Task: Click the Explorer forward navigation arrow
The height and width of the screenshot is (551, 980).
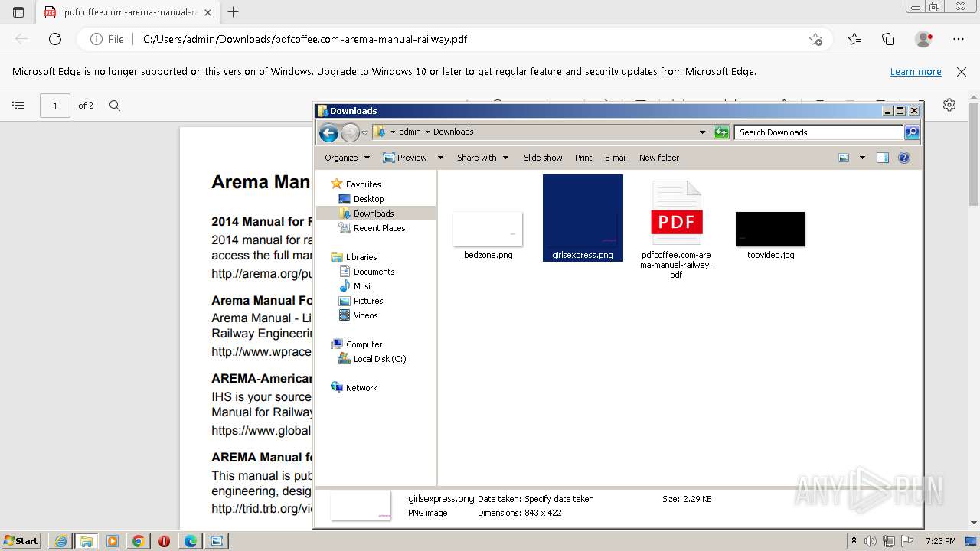Action: (x=350, y=132)
